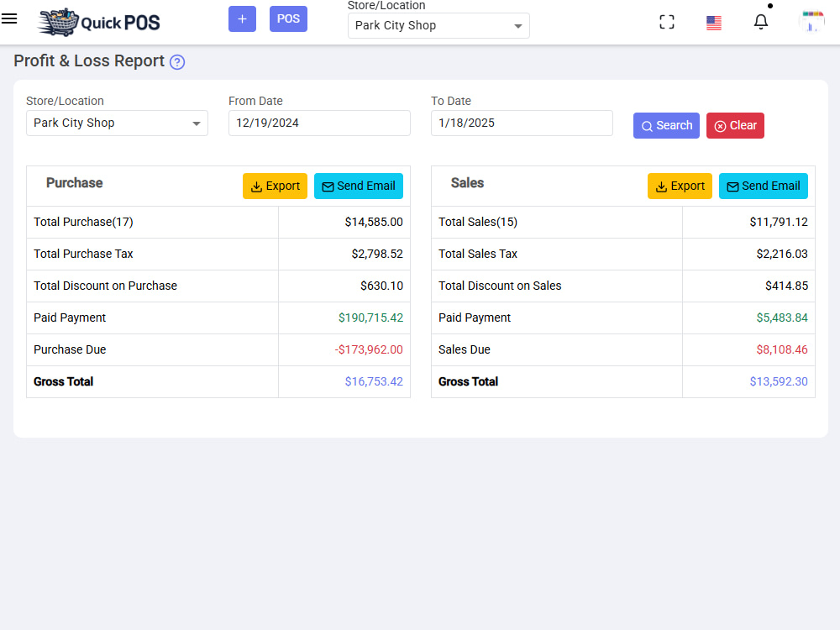
Task: Click the plus quick-add button
Action: pos(242,18)
